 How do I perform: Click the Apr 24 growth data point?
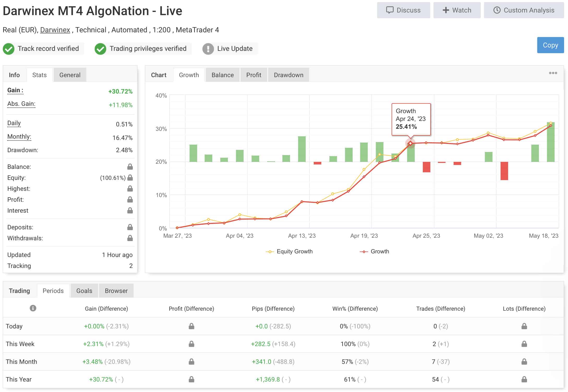pyautogui.click(x=410, y=143)
